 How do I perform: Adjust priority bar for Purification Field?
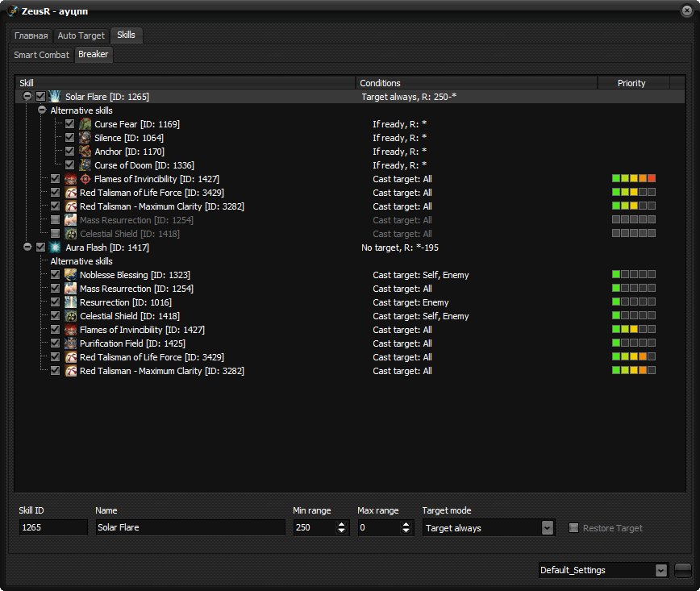pyautogui.click(x=634, y=343)
